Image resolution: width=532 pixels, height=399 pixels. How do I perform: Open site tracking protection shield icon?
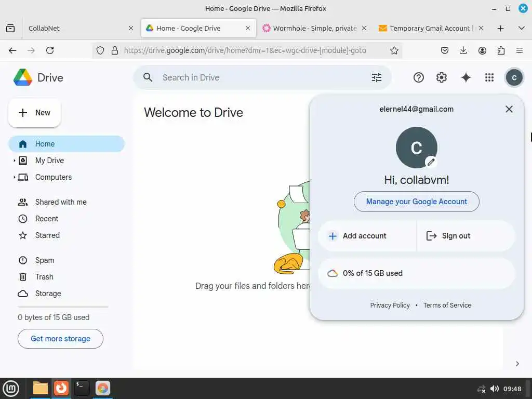pyautogui.click(x=100, y=50)
